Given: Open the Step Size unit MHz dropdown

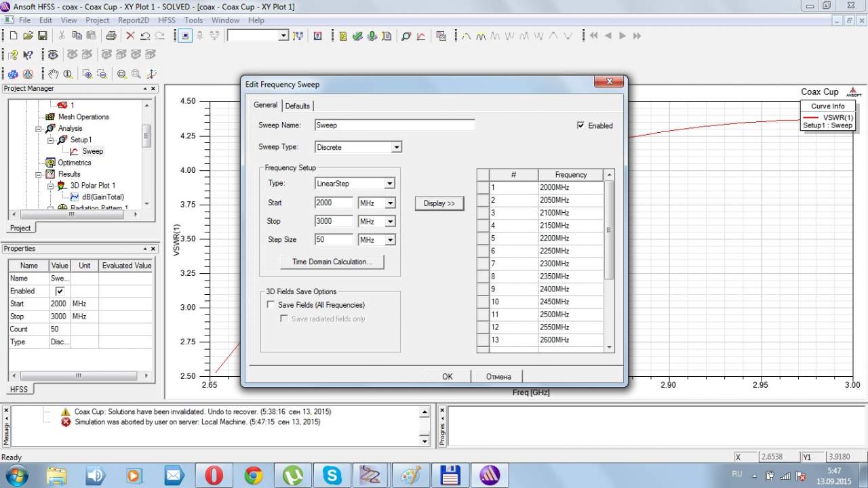Looking at the screenshot, I should tap(390, 240).
